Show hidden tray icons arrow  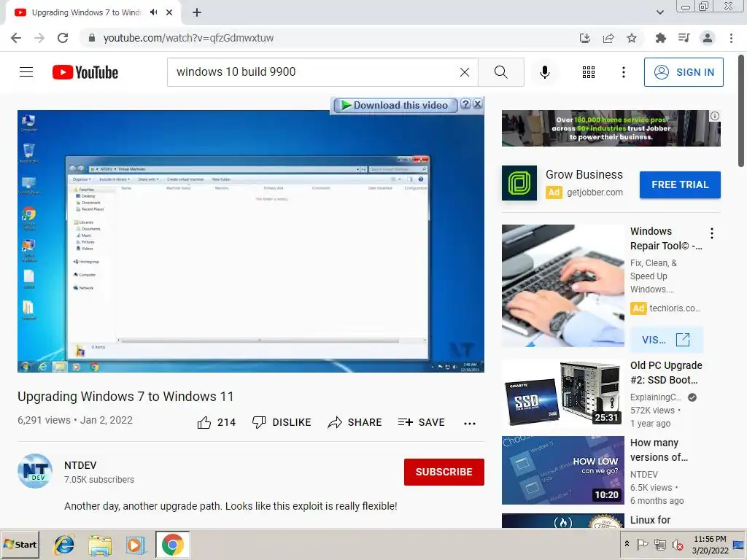point(627,544)
